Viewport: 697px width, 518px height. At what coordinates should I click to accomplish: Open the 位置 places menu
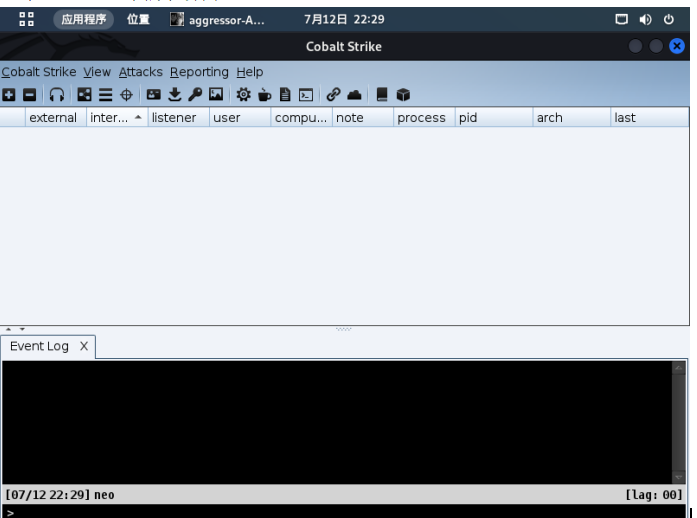(138, 20)
